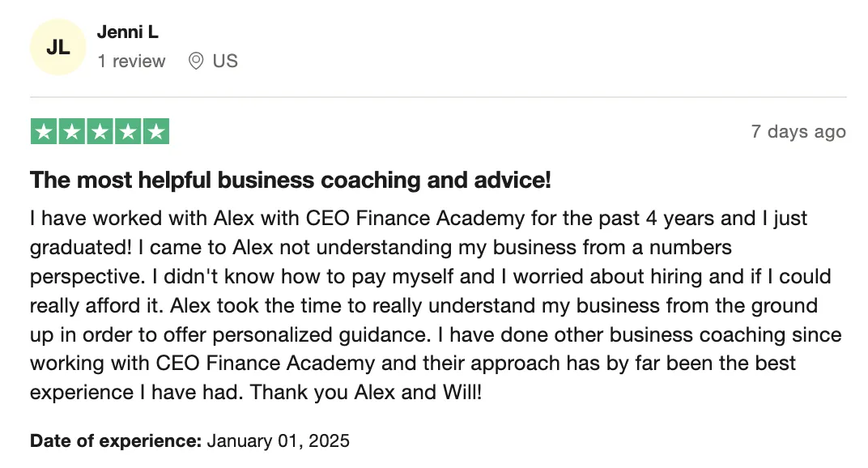
Task: Click the "Thank you Alex and Will!" sentence
Action: click(366, 392)
